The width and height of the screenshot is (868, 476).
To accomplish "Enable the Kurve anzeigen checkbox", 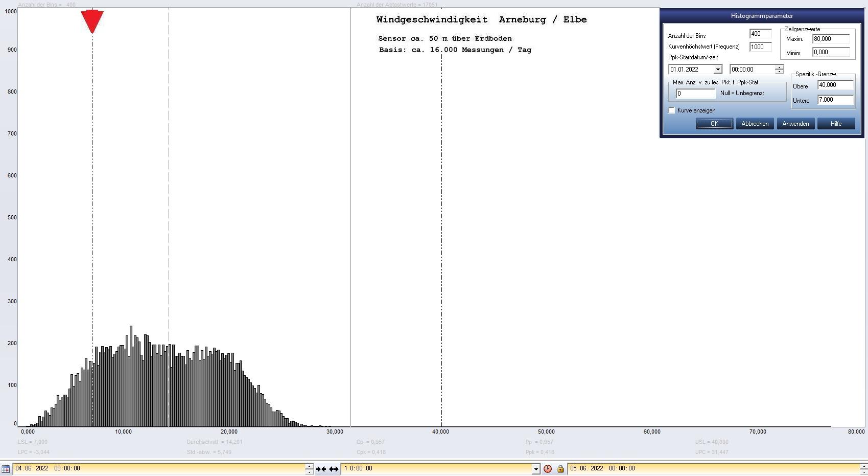I will point(672,110).
